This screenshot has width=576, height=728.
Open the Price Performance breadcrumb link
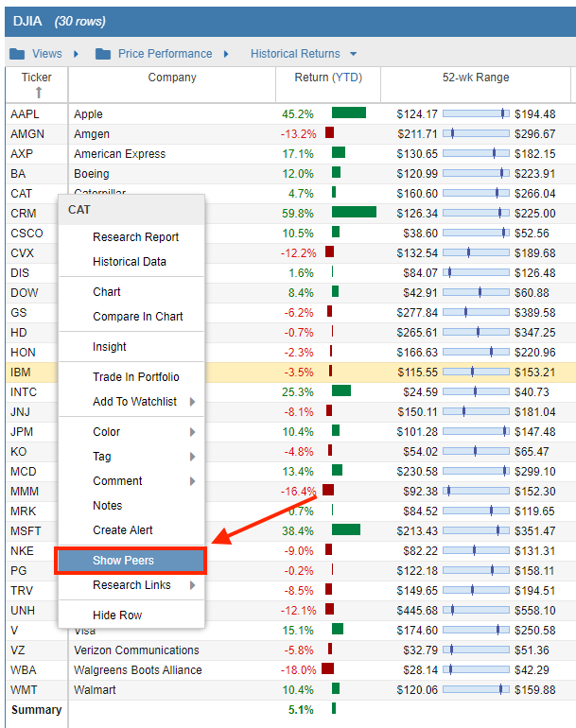[x=165, y=54]
